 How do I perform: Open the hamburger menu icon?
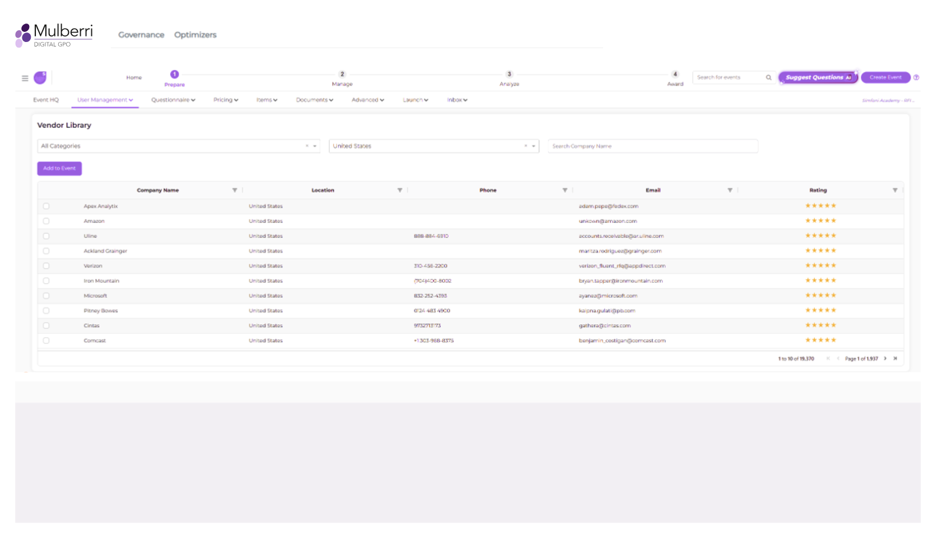[24, 78]
